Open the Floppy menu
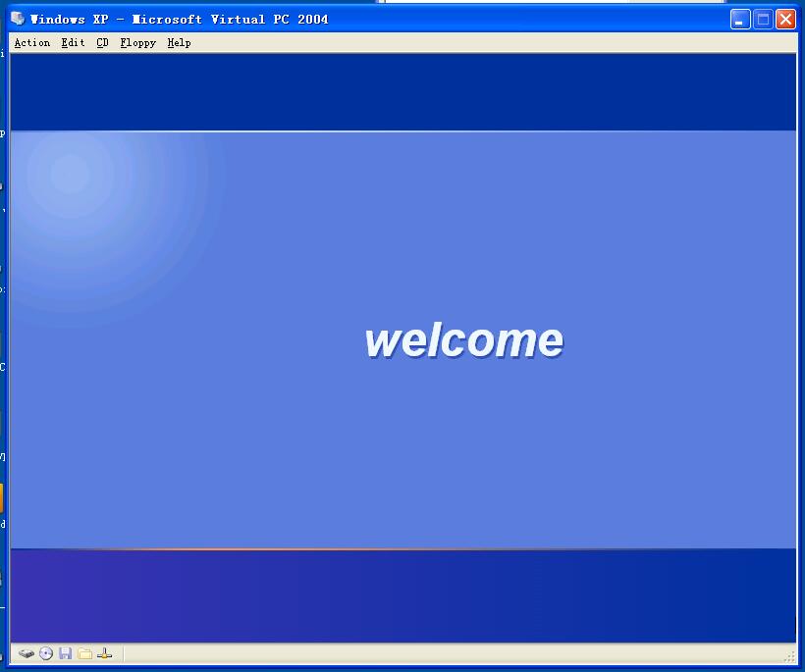 point(137,43)
